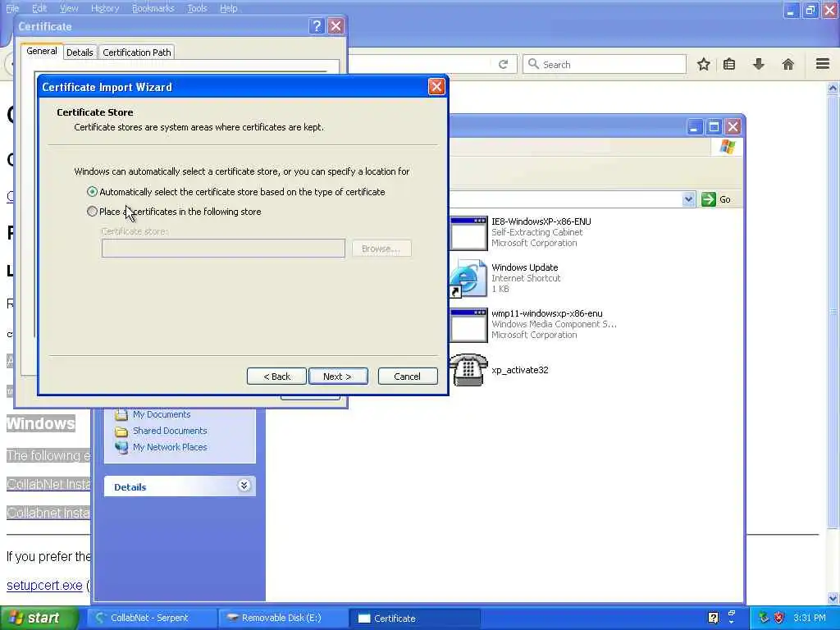Image resolution: width=840 pixels, height=630 pixels.
Task: Open Firefox hamburger menu
Action: pyautogui.click(x=823, y=64)
